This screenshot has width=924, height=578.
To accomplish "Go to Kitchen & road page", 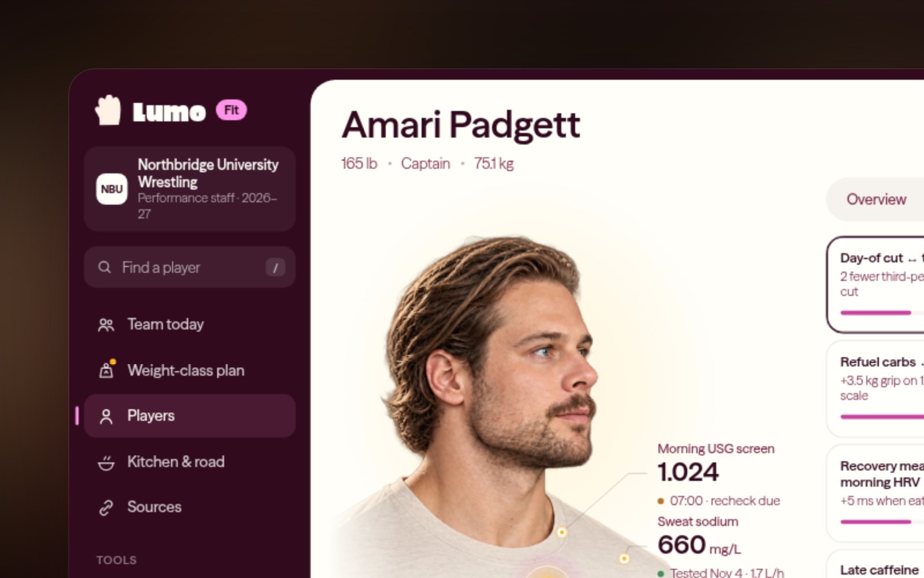I will click(x=190, y=462).
